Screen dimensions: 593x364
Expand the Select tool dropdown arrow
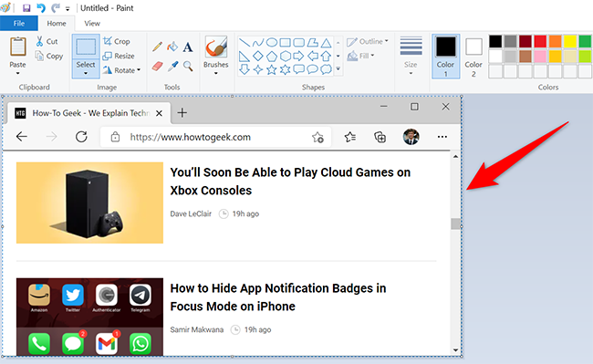[x=86, y=73]
